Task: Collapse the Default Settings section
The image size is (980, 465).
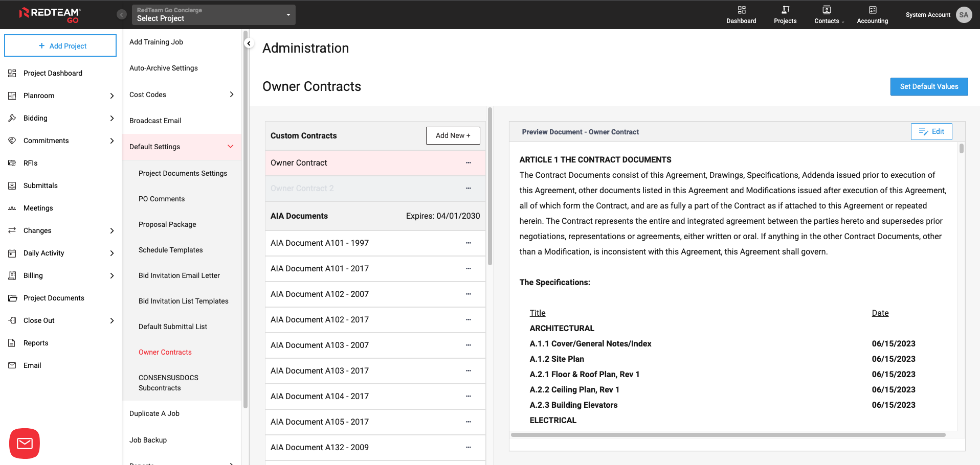Action: (x=230, y=147)
